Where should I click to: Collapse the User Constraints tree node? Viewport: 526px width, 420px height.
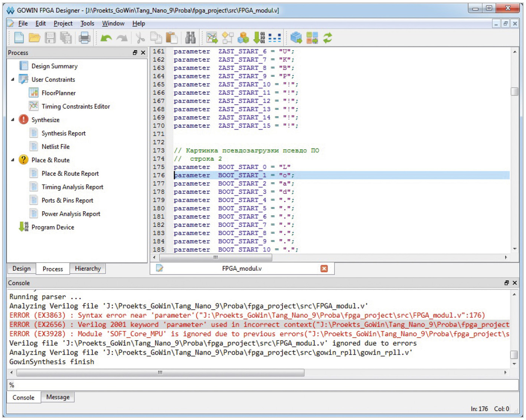pyautogui.click(x=13, y=79)
